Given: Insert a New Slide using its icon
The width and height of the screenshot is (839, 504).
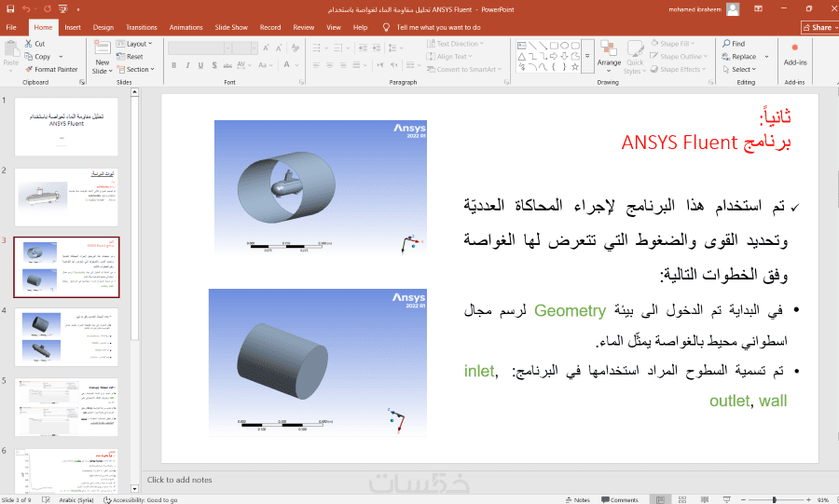Looking at the screenshot, I should pyautogui.click(x=103, y=47).
